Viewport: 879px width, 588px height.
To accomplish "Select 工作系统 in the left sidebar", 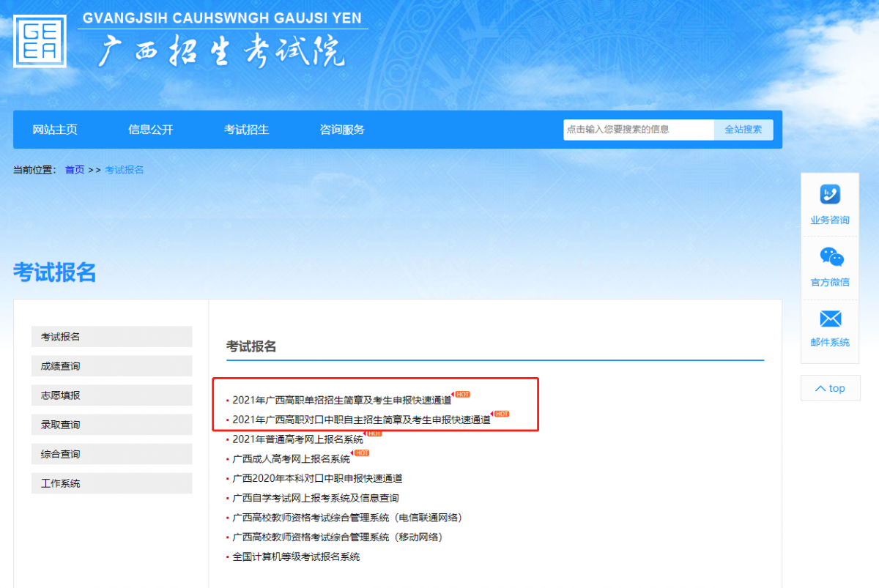I will [111, 483].
